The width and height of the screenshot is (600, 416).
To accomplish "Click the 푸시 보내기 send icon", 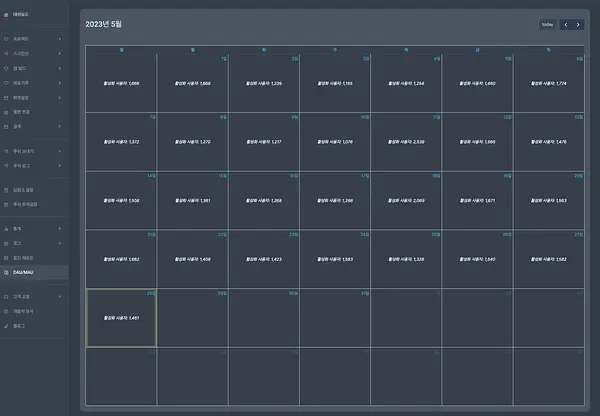I will pyautogui.click(x=6, y=152).
